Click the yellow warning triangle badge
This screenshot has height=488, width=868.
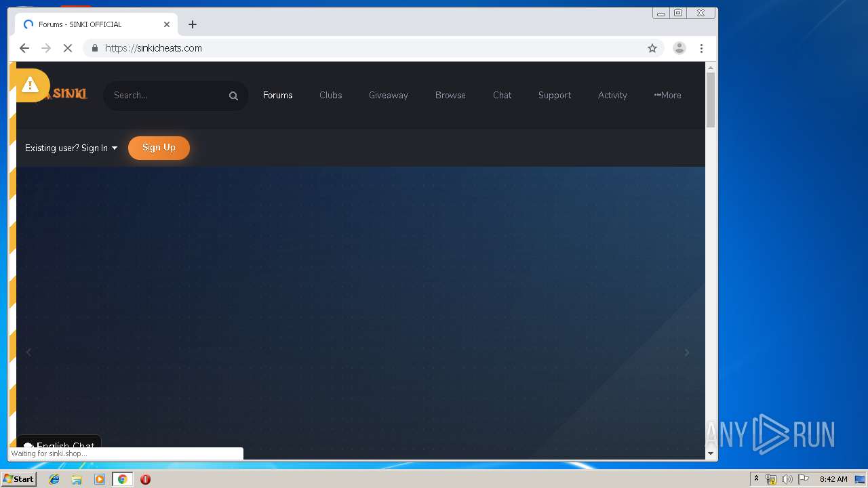coord(30,85)
